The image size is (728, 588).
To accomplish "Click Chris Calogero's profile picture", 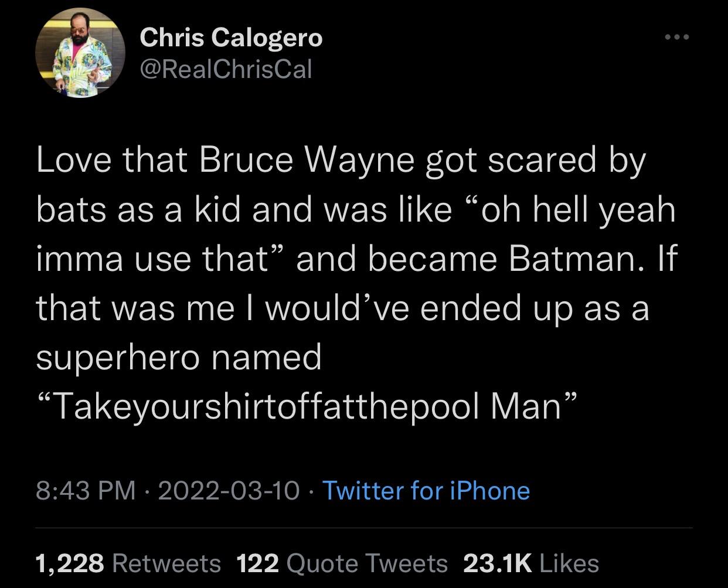I will click(80, 53).
